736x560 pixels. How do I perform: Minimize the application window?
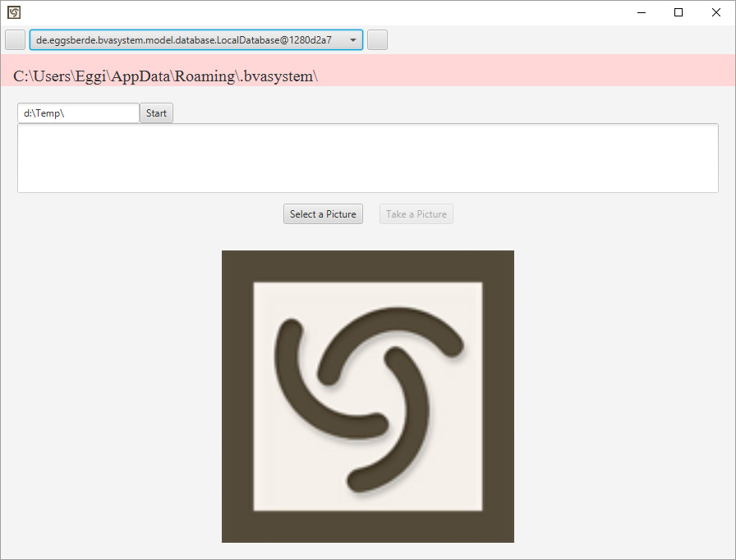[x=641, y=12]
